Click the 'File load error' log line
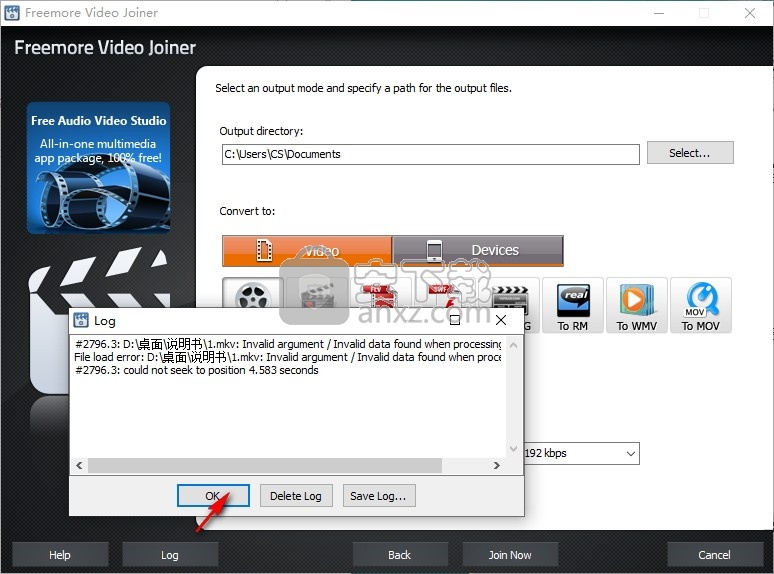This screenshot has width=774, height=574. [x=287, y=357]
